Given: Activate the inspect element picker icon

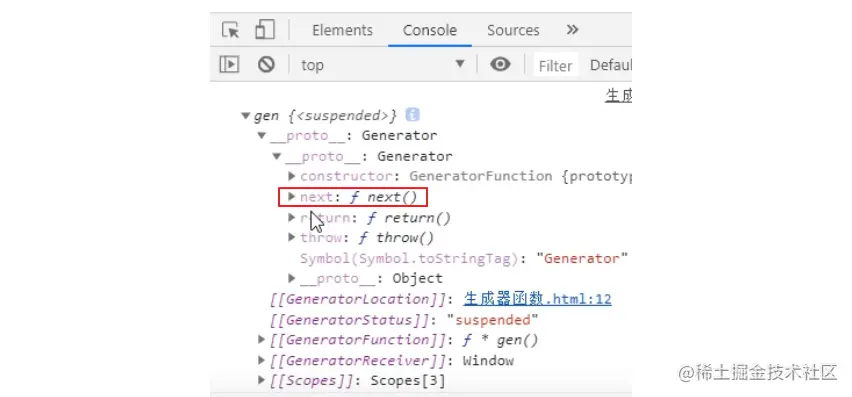Looking at the screenshot, I should coord(231,29).
